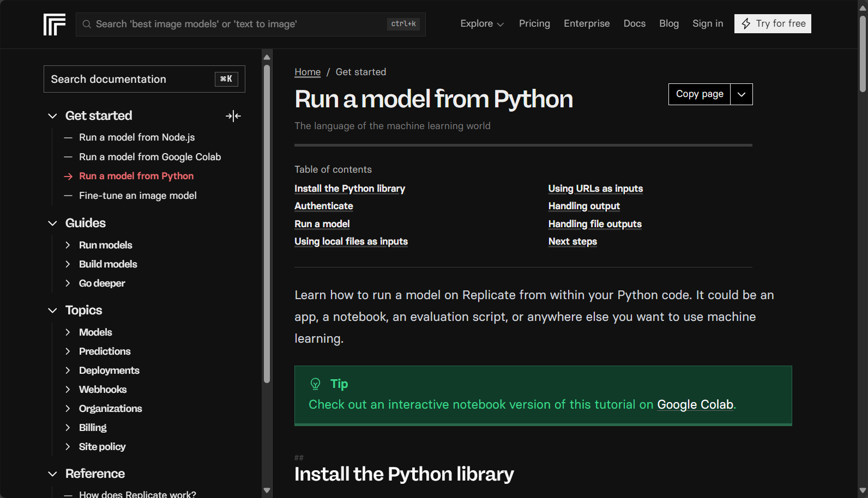Click the collapse-all icon beside Get started
The height and width of the screenshot is (498, 868).
tap(233, 116)
